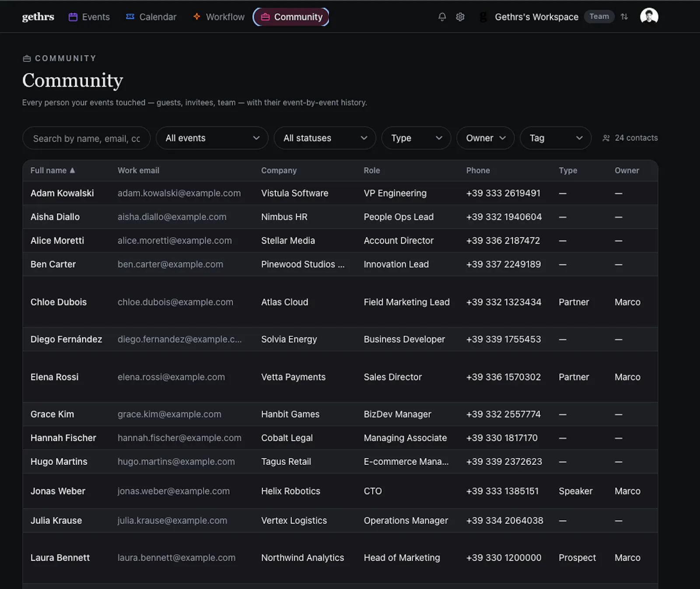Viewport: 700px width, 589px height.
Task: Click the Company column header
Action: click(279, 171)
